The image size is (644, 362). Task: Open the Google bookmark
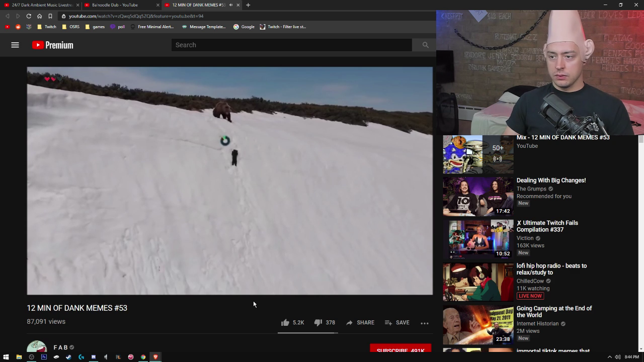[x=244, y=27]
